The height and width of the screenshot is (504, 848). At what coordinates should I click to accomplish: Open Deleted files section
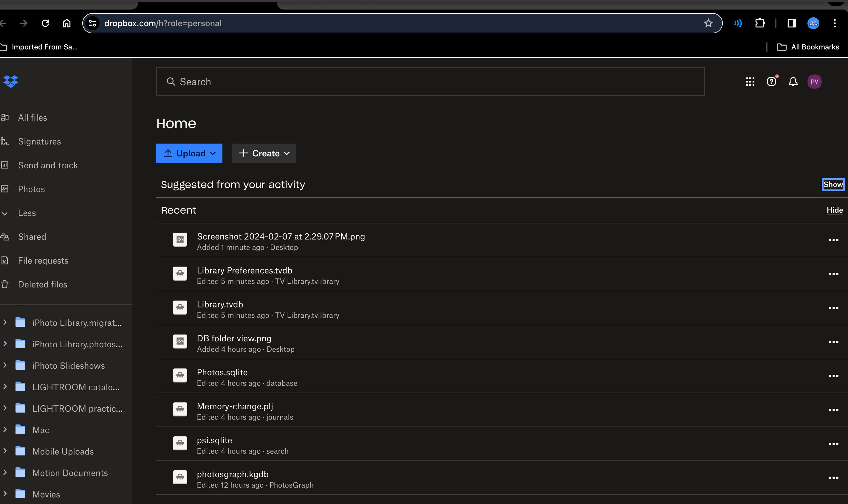tap(43, 284)
